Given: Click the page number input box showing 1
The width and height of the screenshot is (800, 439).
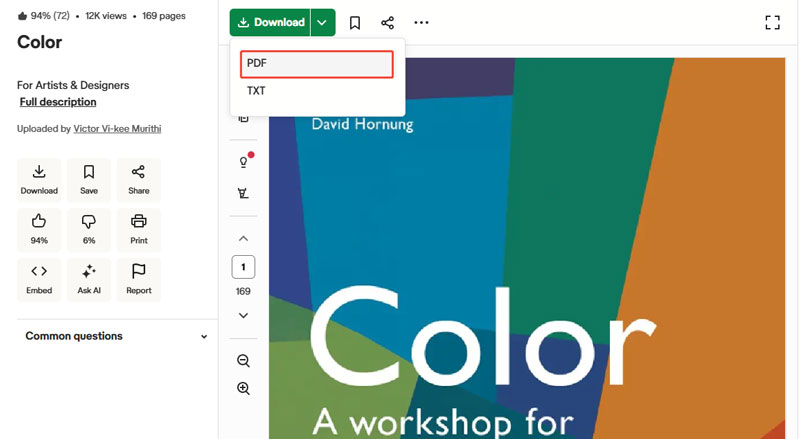Looking at the screenshot, I should click(x=243, y=267).
